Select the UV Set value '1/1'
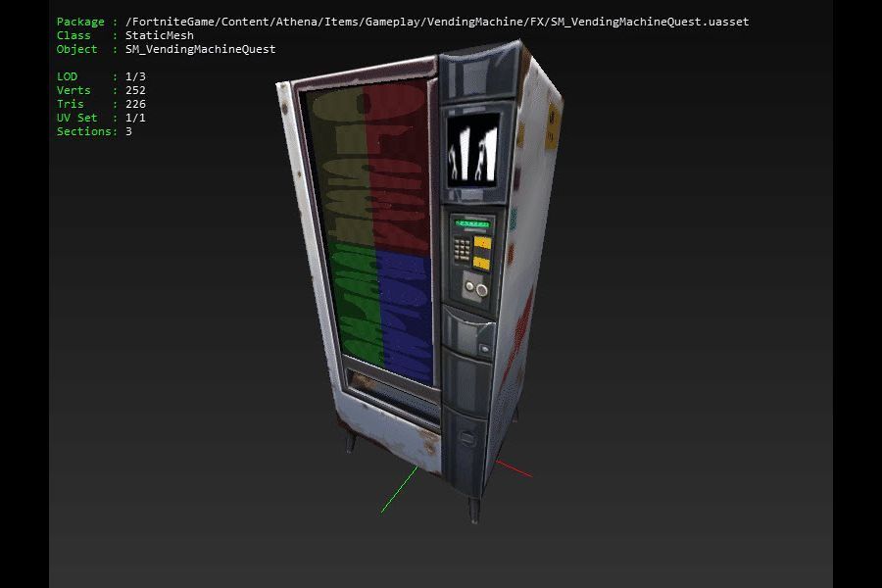The height and width of the screenshot is (588, 882). coord(135,118)
